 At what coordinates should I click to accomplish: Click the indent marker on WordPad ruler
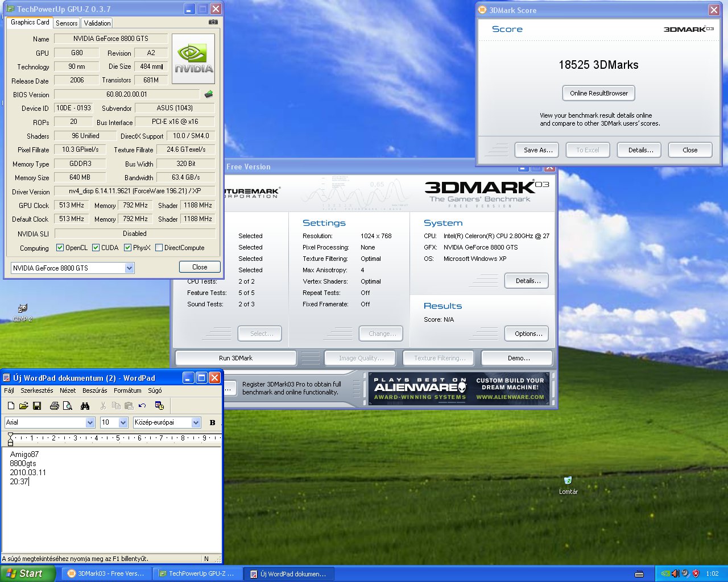[x=10, y=439]
